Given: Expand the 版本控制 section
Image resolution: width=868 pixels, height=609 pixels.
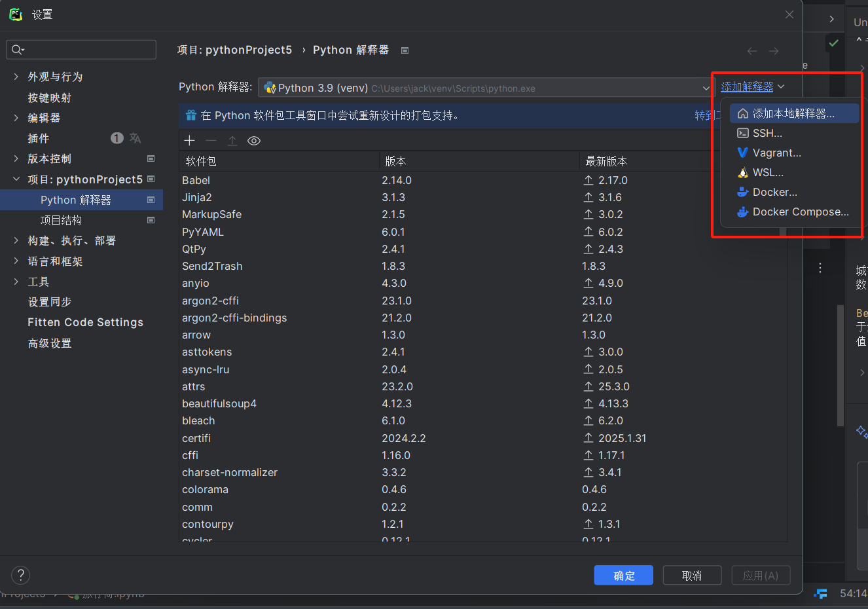Looking at the screenshot, I should (16, 158).
